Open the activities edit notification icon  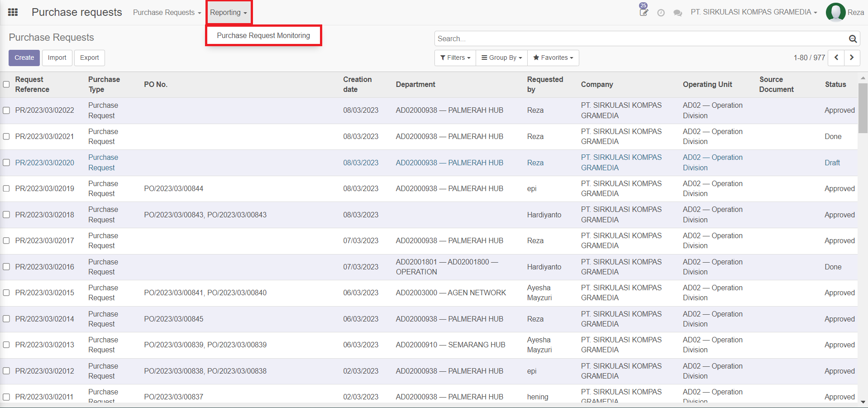[644, 12]
